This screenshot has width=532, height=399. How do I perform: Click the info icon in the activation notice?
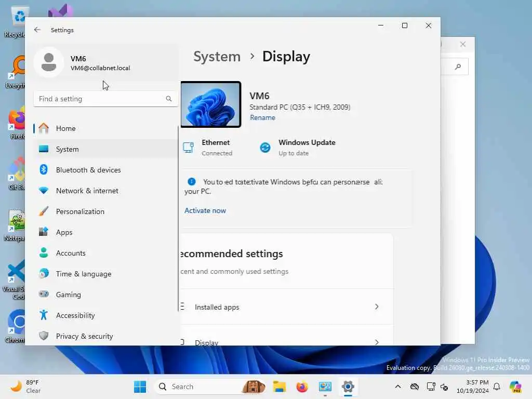[191, 181]
